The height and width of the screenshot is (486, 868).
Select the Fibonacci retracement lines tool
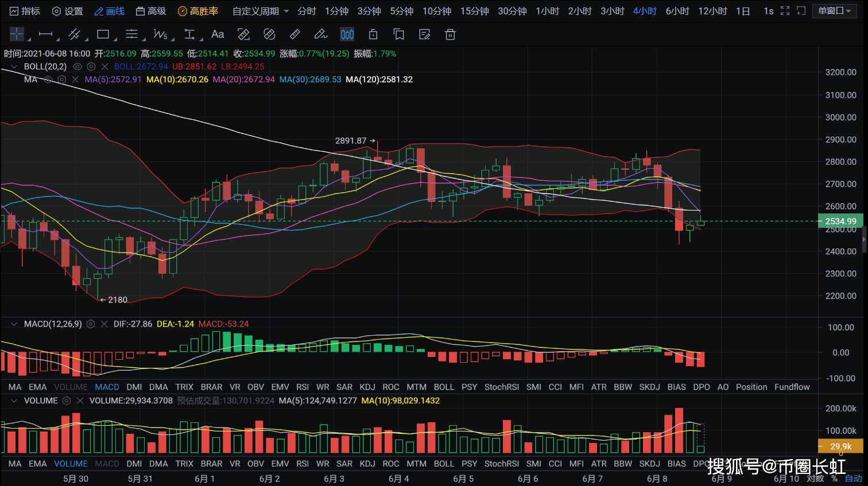coord(132,34)
